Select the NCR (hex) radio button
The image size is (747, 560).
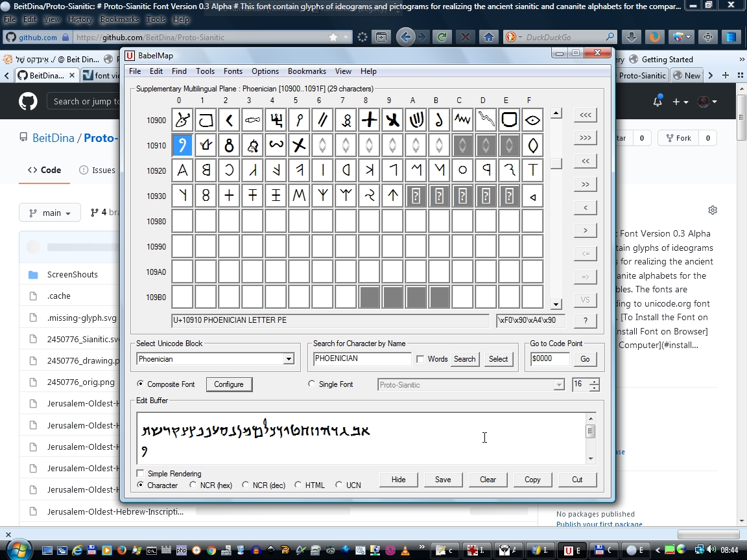193,485
